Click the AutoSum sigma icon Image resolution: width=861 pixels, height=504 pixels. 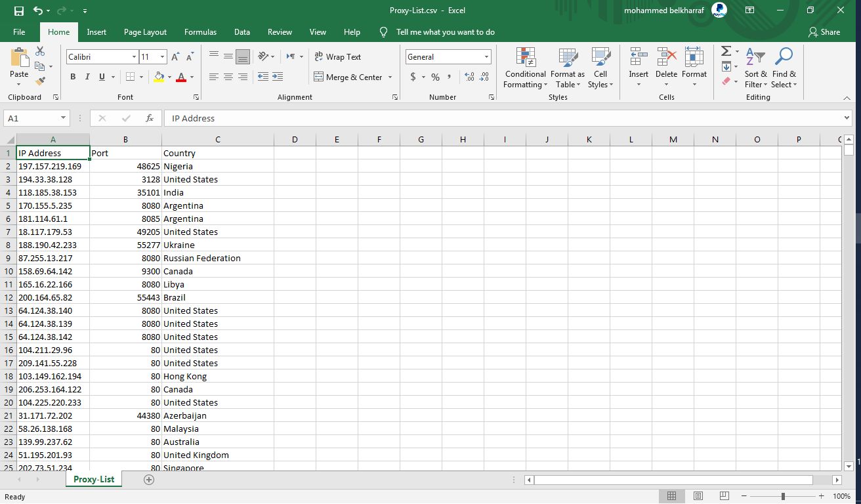click(x=726, y=51)
